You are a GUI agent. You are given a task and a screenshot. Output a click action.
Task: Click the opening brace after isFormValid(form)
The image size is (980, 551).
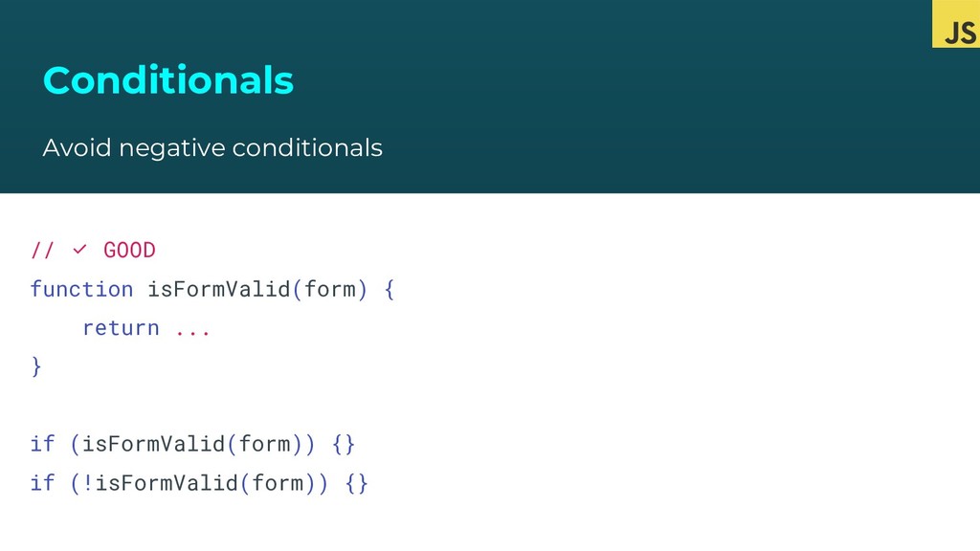389,289
